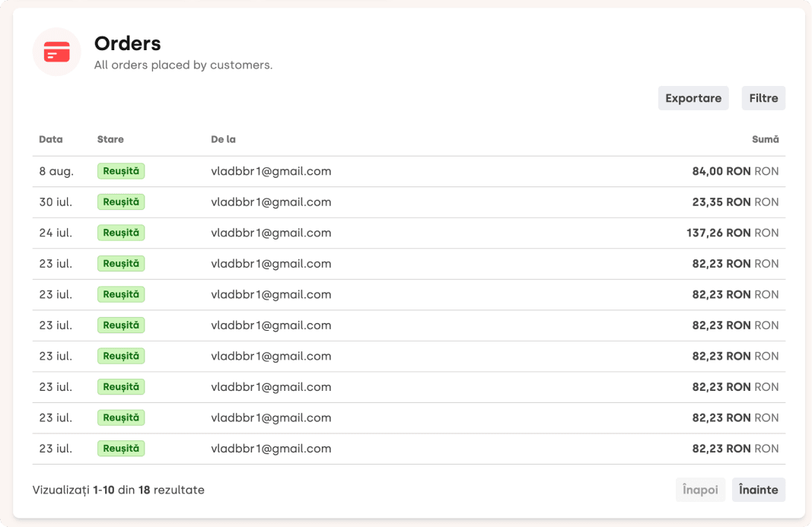The width and height of the screenshot is (812, 527).
Task: Click the 137,26 RON amount
Action: pos(718,233)
